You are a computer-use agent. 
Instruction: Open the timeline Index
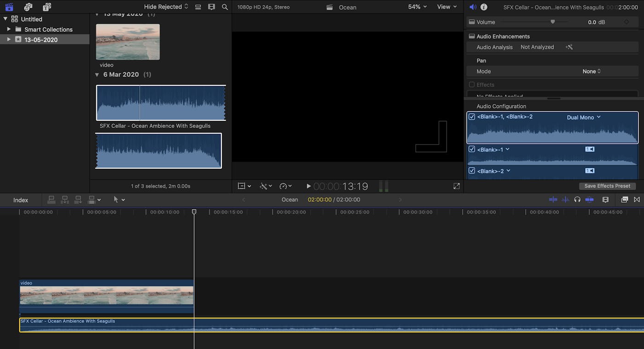pyautogui.click(x=21, y=200)
